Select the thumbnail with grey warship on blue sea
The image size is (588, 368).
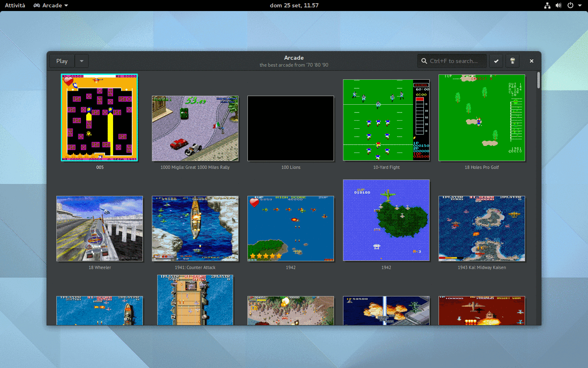point(100,311)
